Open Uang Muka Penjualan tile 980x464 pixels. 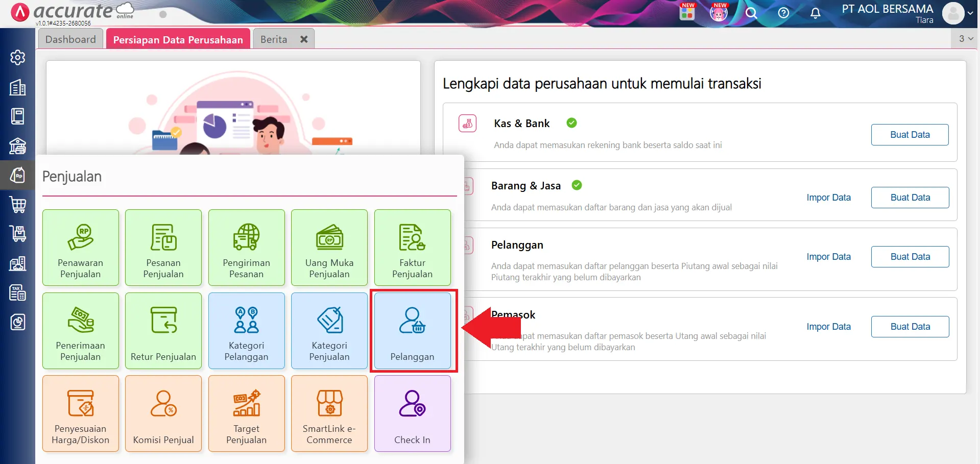pos(329,248)
